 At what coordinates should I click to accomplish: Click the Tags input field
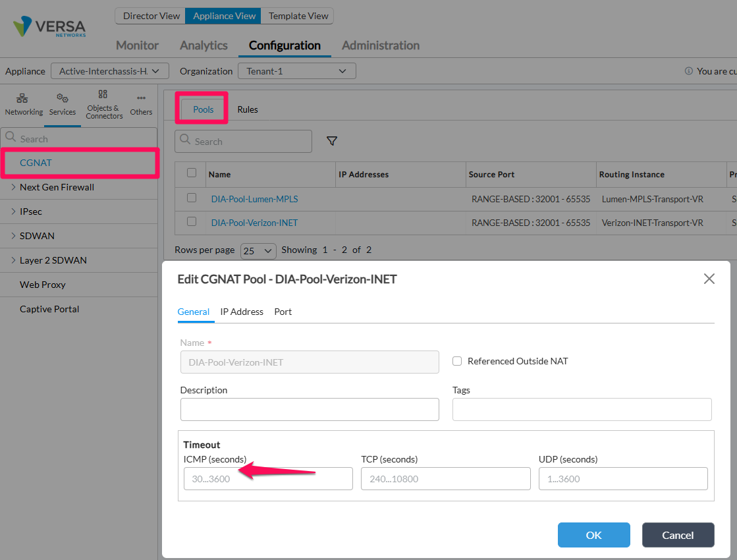coord(582,409)
